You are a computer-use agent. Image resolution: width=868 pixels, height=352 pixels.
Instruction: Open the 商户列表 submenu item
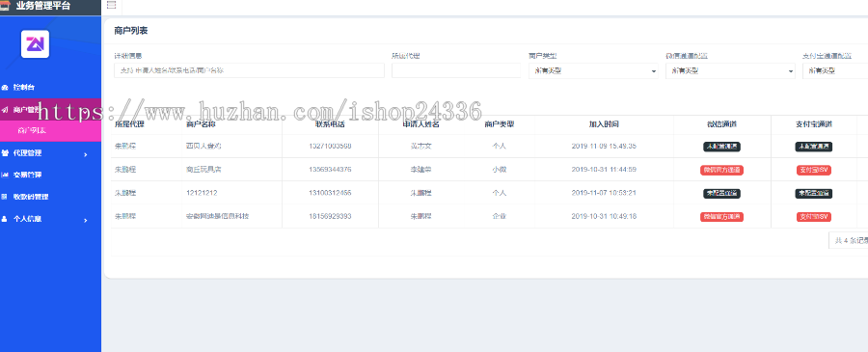click(32, 131)
